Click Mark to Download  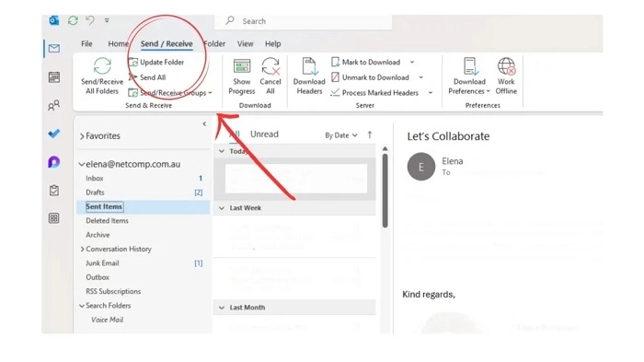click(x=365, y=62)
